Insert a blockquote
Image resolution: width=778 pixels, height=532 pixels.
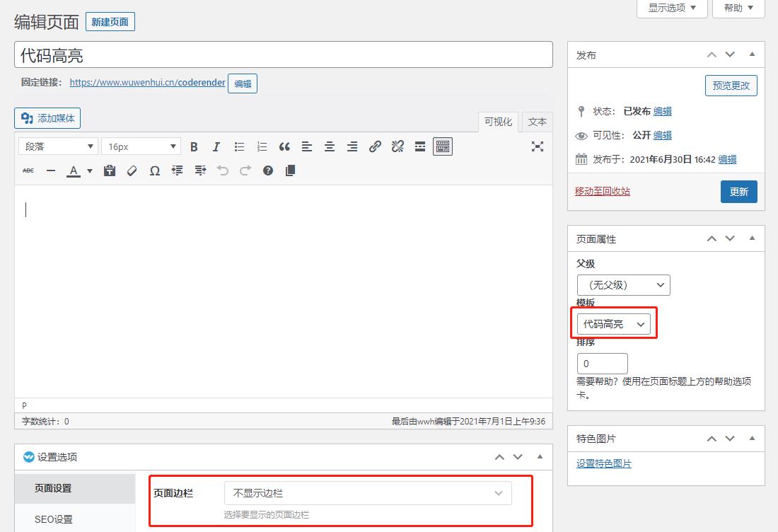point(284,146)
